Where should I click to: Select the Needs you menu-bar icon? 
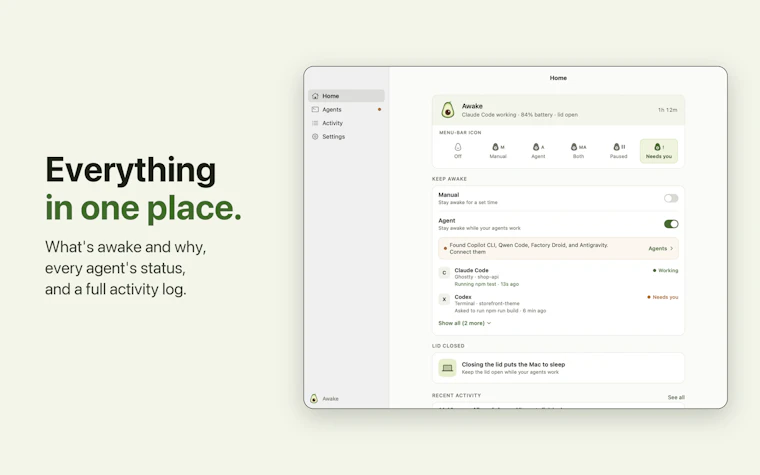pyautogui.click(x=659, y=151)
